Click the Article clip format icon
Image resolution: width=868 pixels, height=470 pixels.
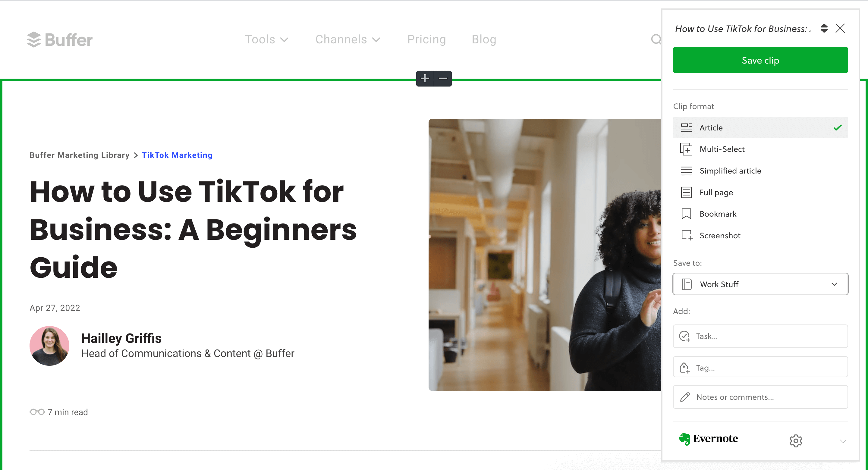pos(686,127)
